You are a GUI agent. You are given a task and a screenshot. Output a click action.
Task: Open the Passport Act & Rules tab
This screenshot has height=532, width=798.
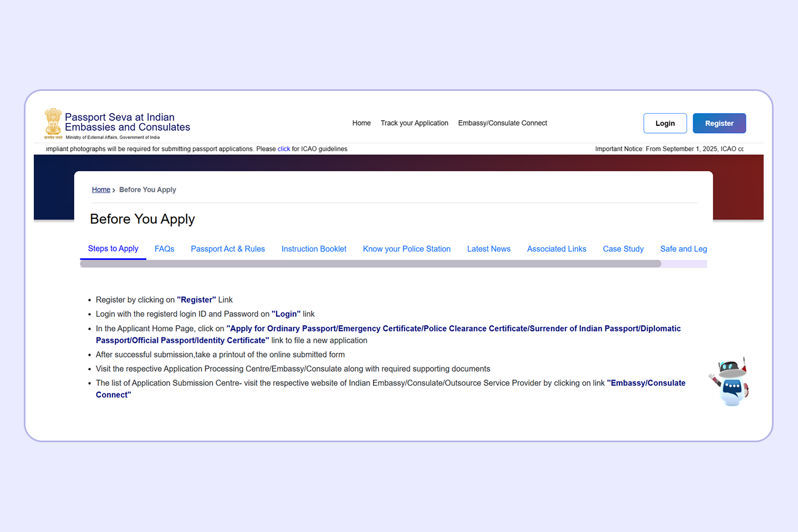click(228, 249)
